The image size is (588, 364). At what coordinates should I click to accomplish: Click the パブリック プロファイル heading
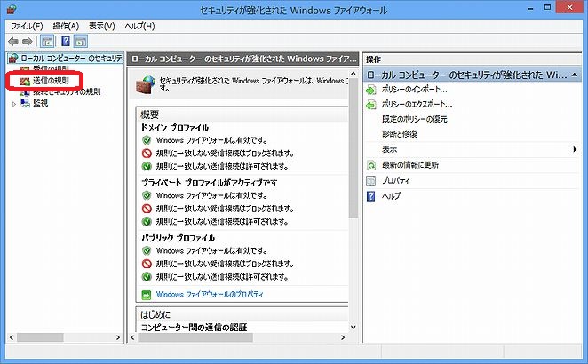(178, 238)
